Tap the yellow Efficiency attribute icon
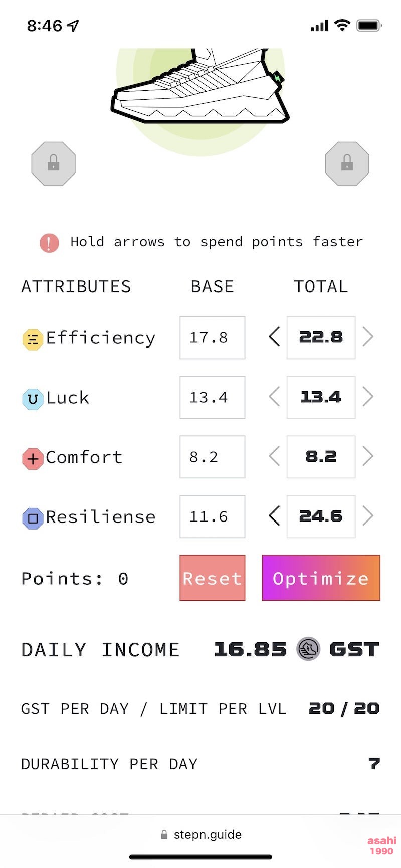This screenshot has height=868, width=401. 33,339
